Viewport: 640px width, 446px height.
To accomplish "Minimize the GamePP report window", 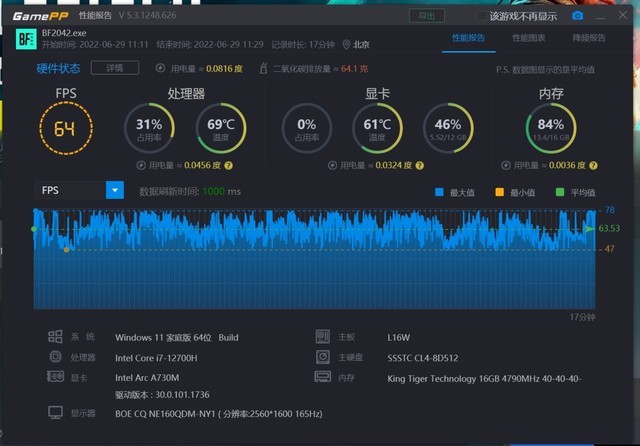I will [600, 16].
